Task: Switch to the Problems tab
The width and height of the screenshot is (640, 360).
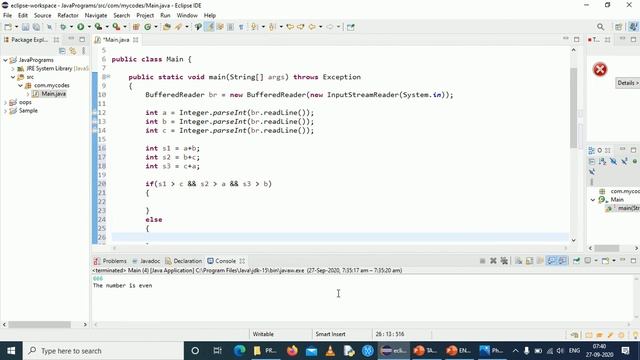Action: pyautogui.click(x=110, y=261)
